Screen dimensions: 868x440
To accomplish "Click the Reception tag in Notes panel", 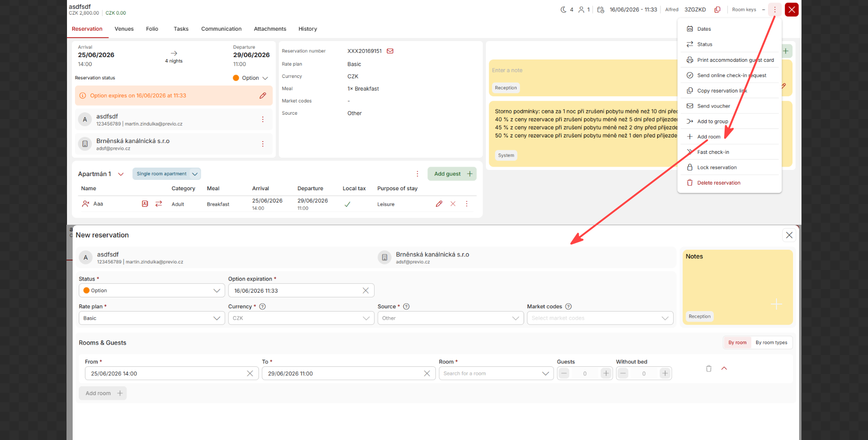I will [700, 316].
